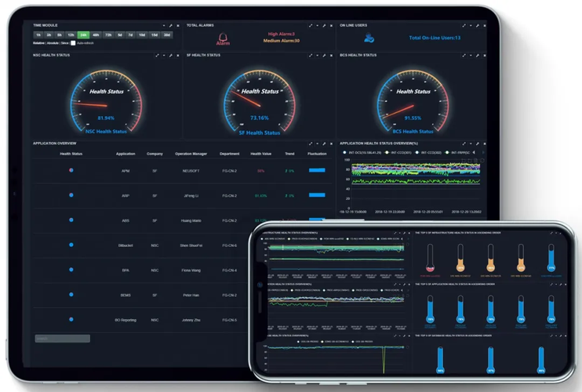The height and width of the screenshot is (392, 582).
Task: Click red thermometer in phone infrastructure panel
Action: 430,258
